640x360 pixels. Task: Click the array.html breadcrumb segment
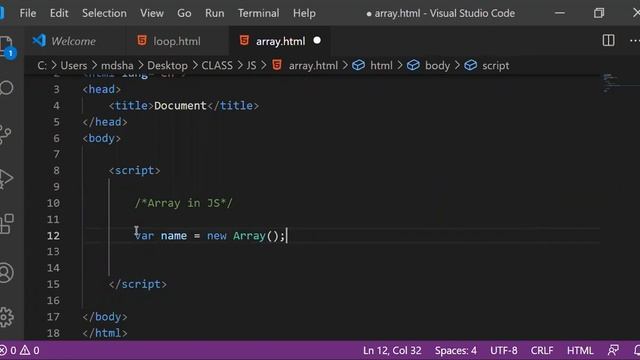click(x=313, y=65)
